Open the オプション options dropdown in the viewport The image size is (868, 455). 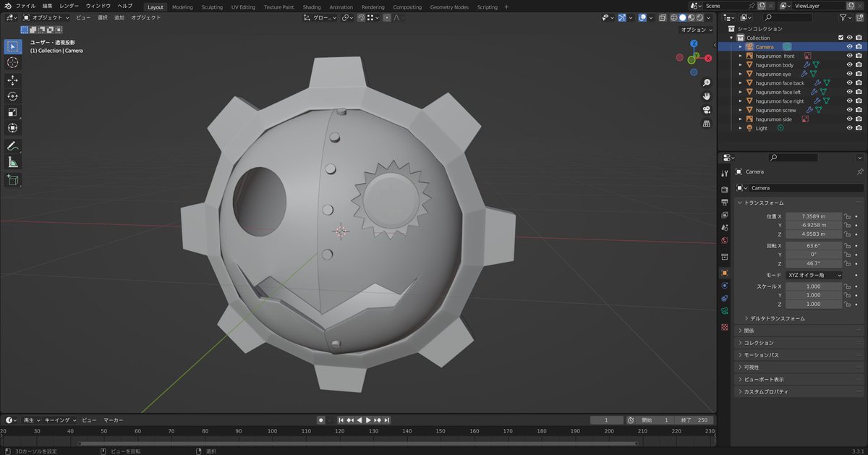click(x=696, y=30)
